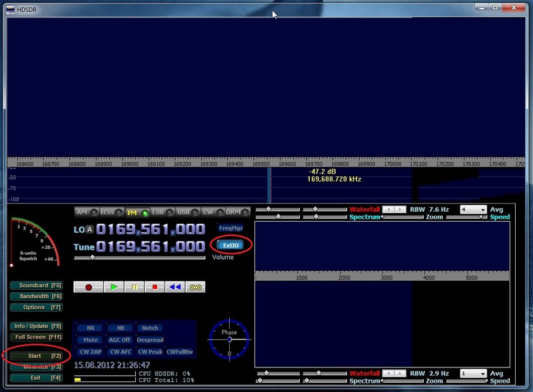The image size is (533, 392).
Task: Click HDSDR title bar app icon
Action: [10, 9]
